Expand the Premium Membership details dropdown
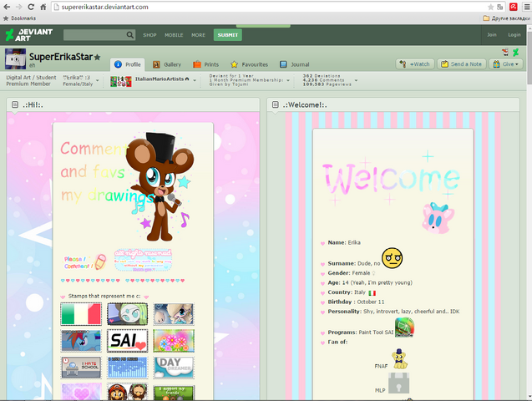The height and width of the screenshot is (401, 532). 288,81
